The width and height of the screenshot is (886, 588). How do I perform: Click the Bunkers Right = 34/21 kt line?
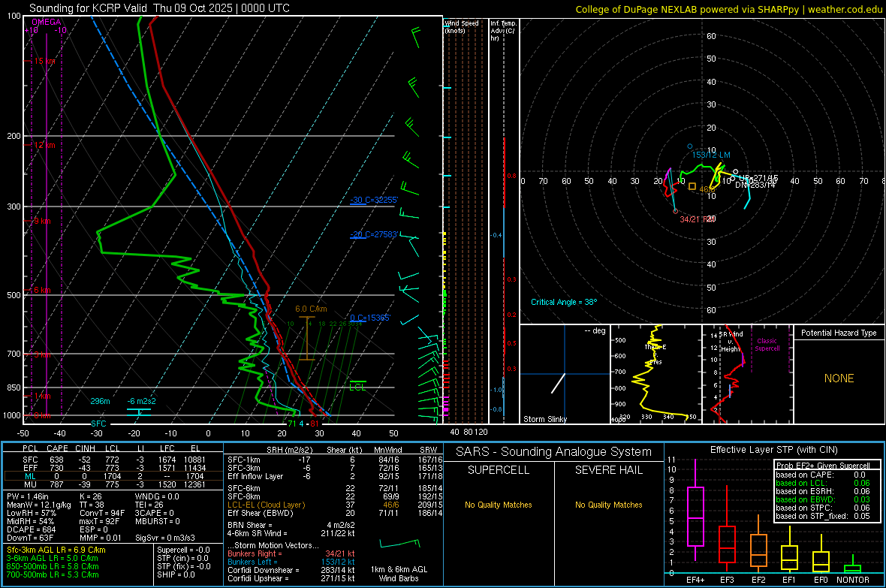[291, 553]
